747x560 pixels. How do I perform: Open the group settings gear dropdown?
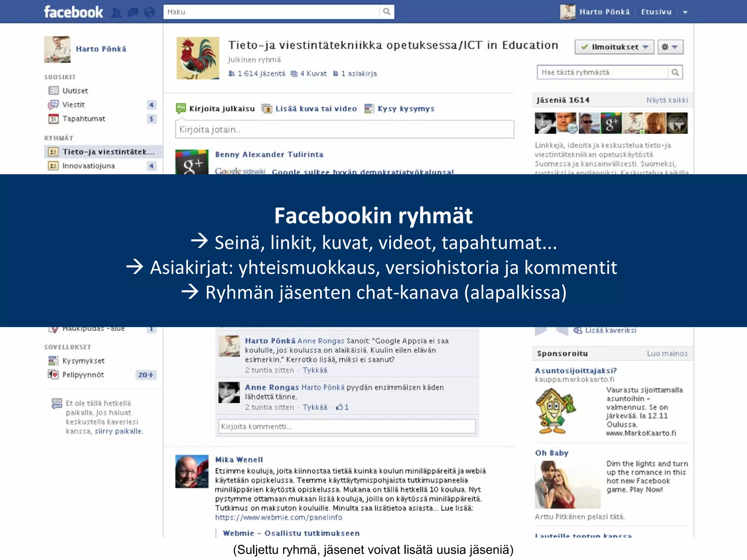point(670,47)
